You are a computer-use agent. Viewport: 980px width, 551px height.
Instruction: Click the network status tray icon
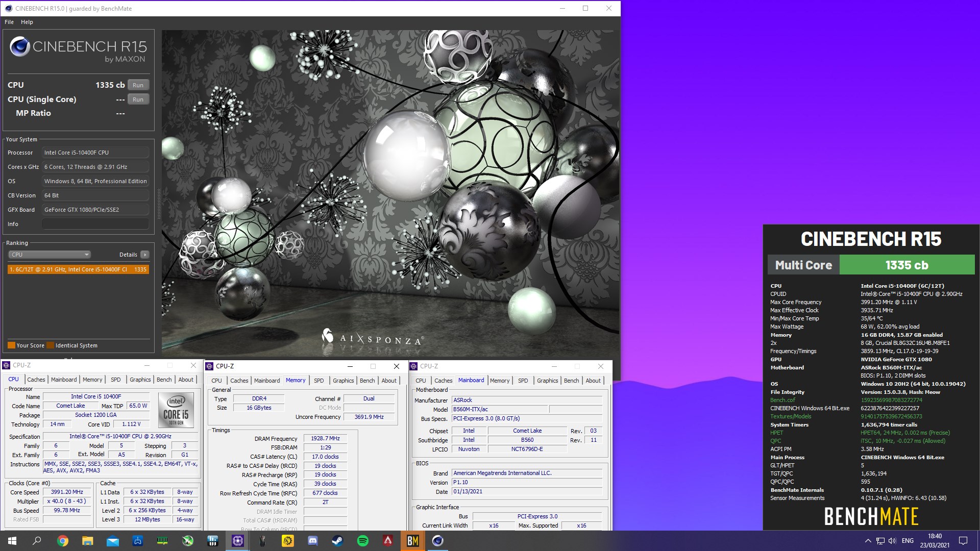[x=880, y=541]
